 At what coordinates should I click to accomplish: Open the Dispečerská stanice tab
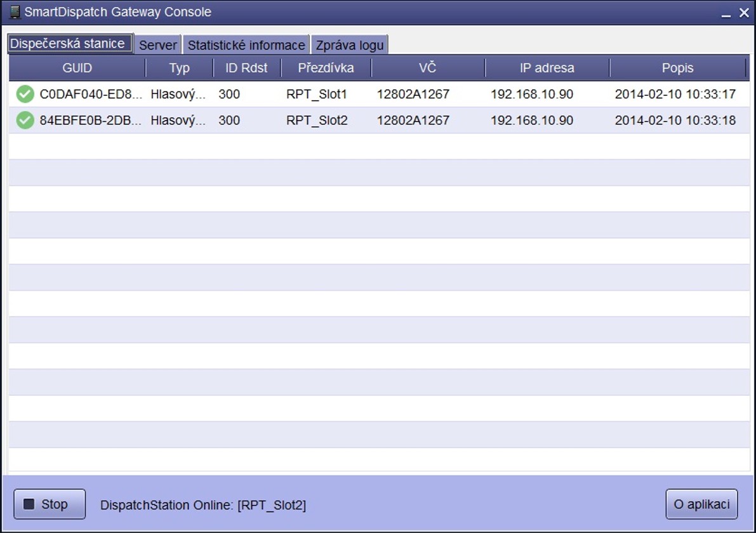pyautogui.click(x=70, y=44)
